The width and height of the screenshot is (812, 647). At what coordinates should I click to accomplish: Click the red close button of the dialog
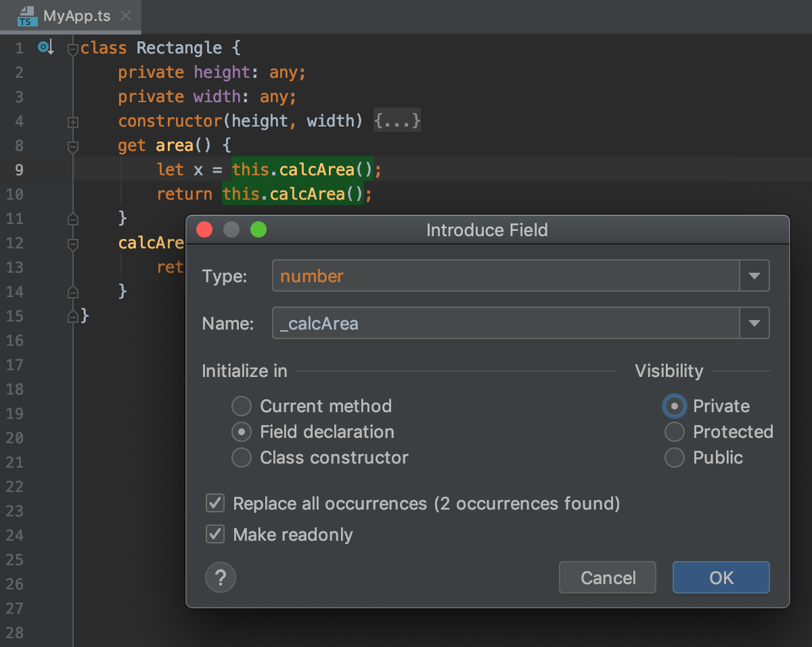point(204,230)
